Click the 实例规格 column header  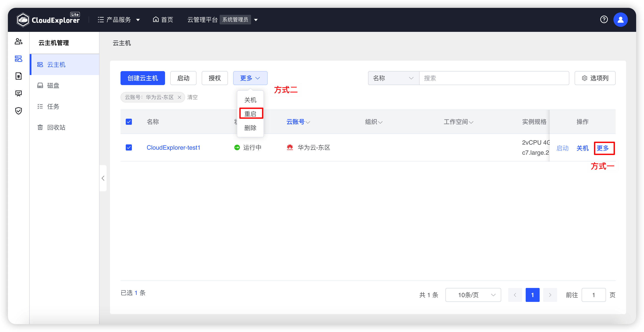(534, 122)
